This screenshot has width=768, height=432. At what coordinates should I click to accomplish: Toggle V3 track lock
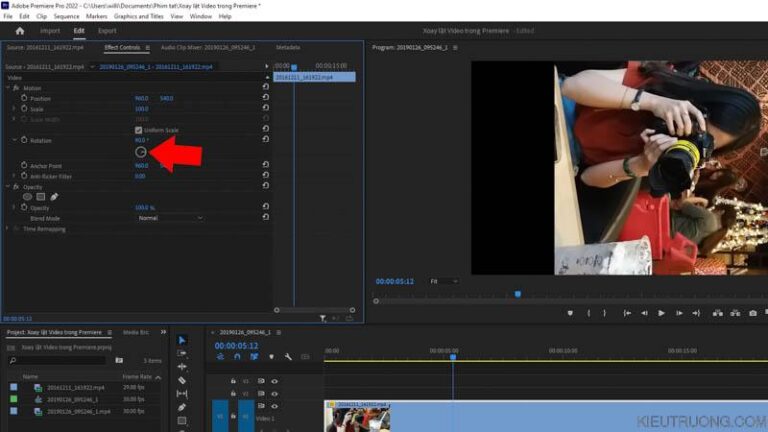(x=233, y=381)
